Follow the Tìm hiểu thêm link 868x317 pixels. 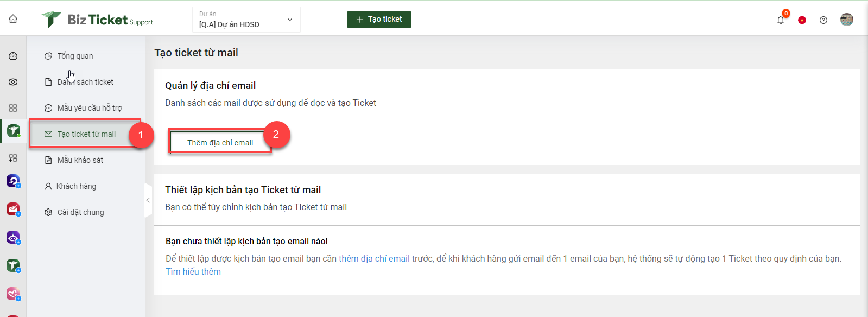(193, 271)
